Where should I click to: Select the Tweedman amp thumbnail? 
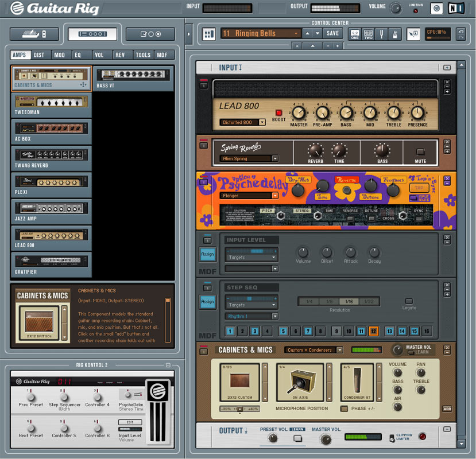click(51, 105)
